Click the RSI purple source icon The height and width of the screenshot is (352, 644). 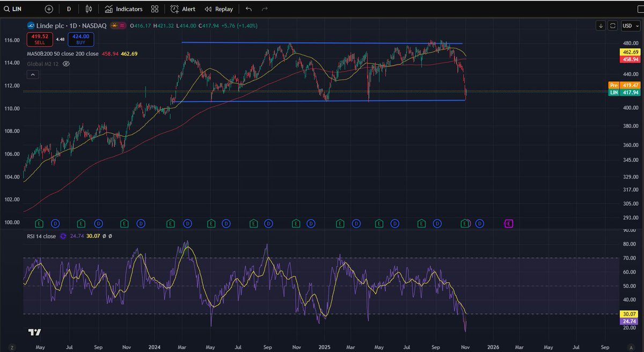63,235
